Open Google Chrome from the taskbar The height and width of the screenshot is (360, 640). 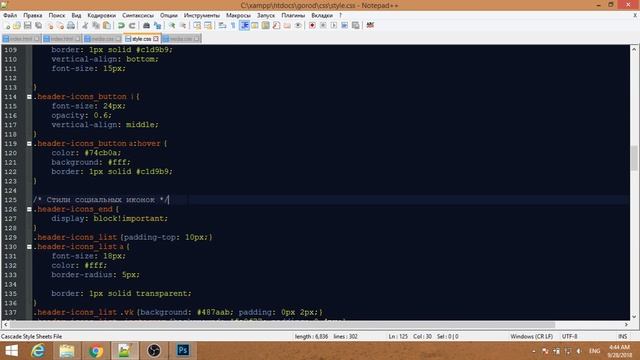(96, 351)
